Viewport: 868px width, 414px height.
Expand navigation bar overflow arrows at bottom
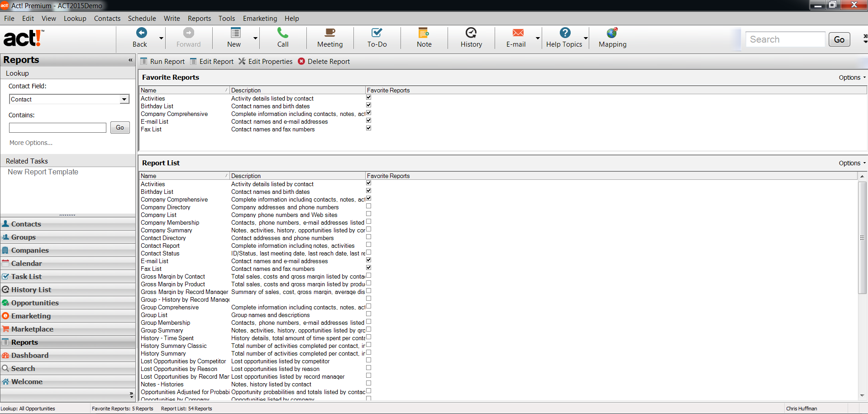click(x=131, y=394)
